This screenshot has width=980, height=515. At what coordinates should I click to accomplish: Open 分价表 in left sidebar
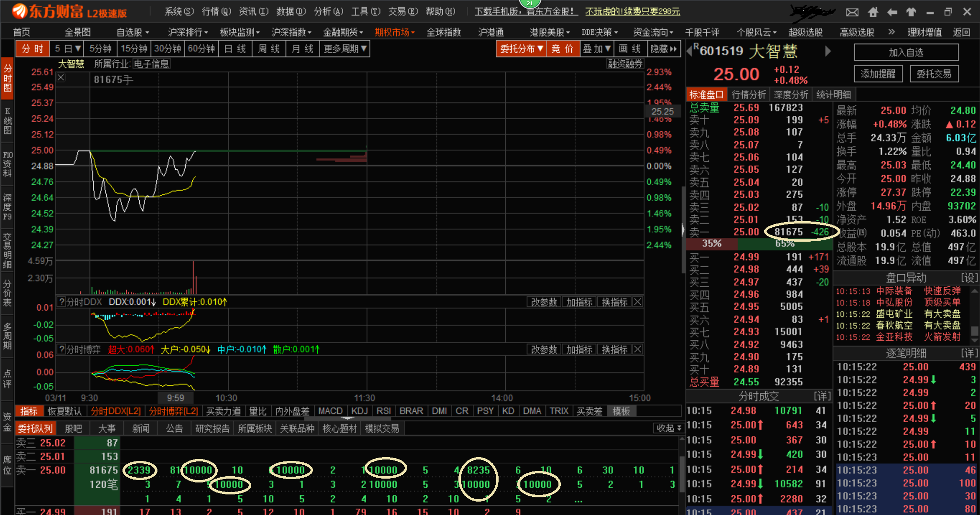coord(8,293)
